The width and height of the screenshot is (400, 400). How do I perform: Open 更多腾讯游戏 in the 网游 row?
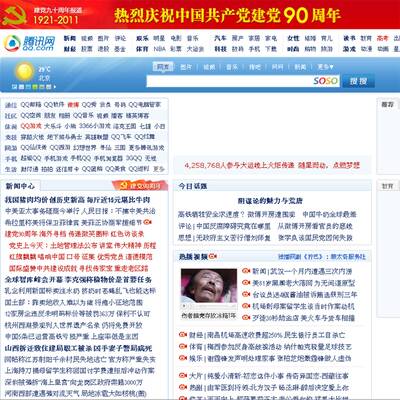tap(146, 147)
